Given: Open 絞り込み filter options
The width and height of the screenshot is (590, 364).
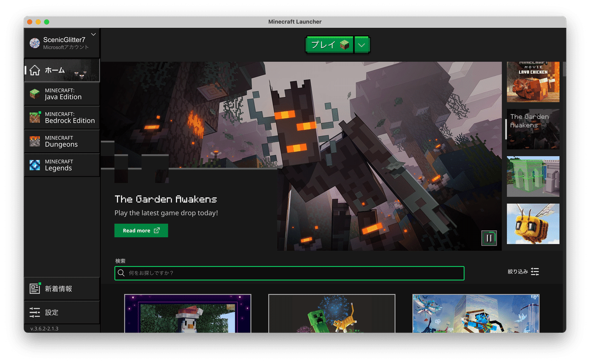Looking at the screenshot, I should click(523, 272).
